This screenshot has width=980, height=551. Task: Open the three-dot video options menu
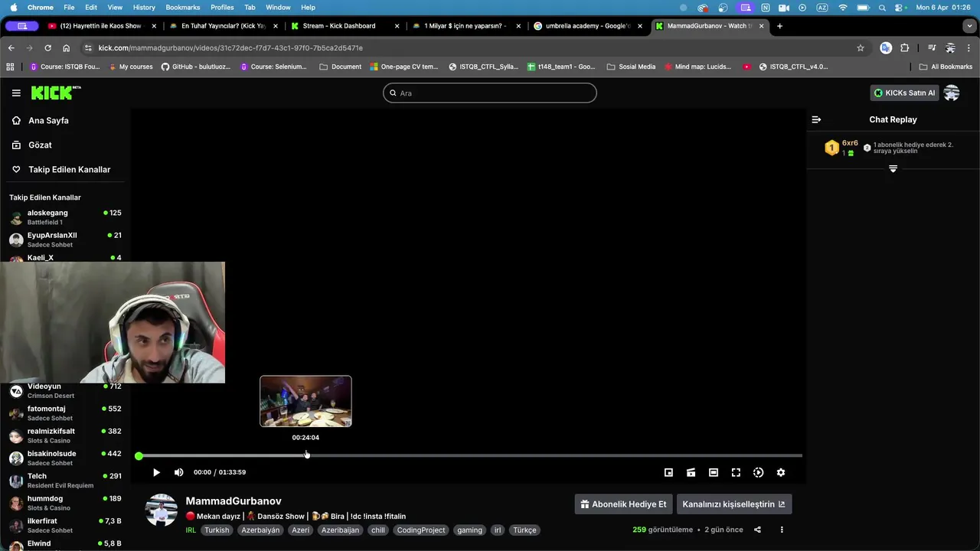tap(782, 530)
